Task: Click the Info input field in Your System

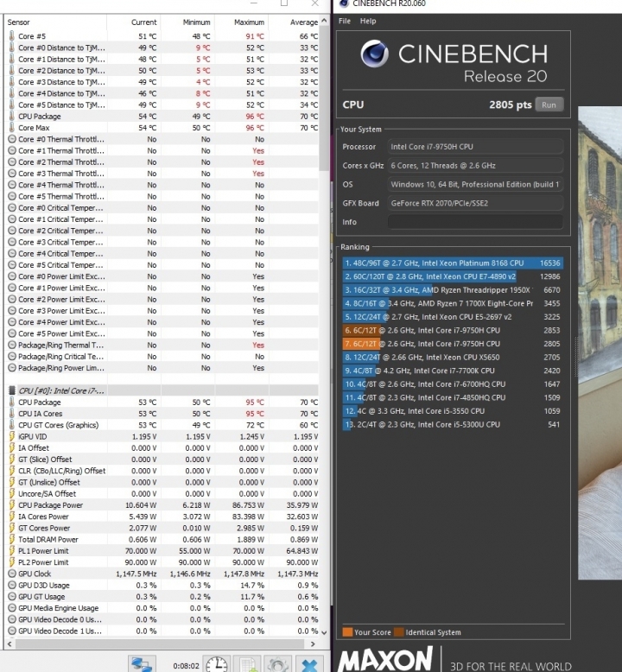Action: pos(475,222)
